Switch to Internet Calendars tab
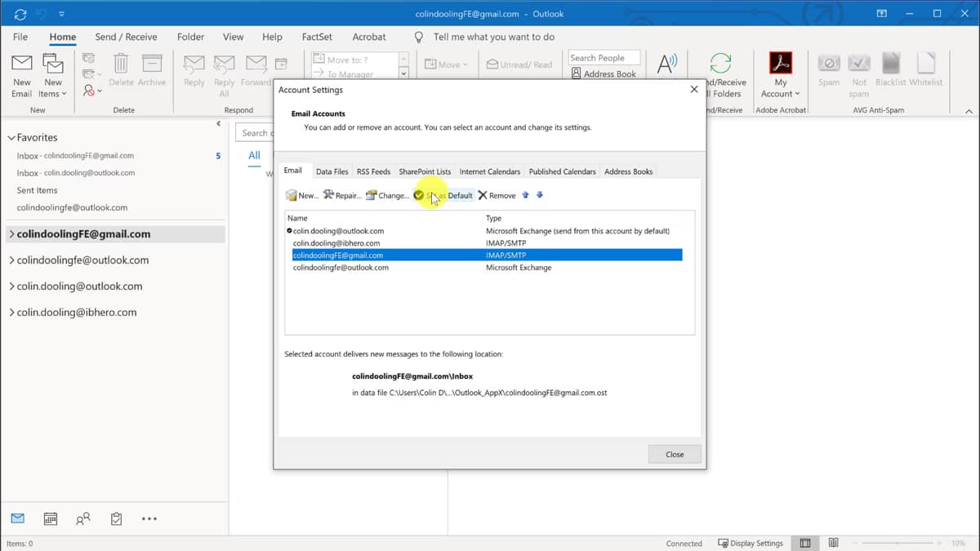Screen dimensions: 980x551 coord(489,171)
